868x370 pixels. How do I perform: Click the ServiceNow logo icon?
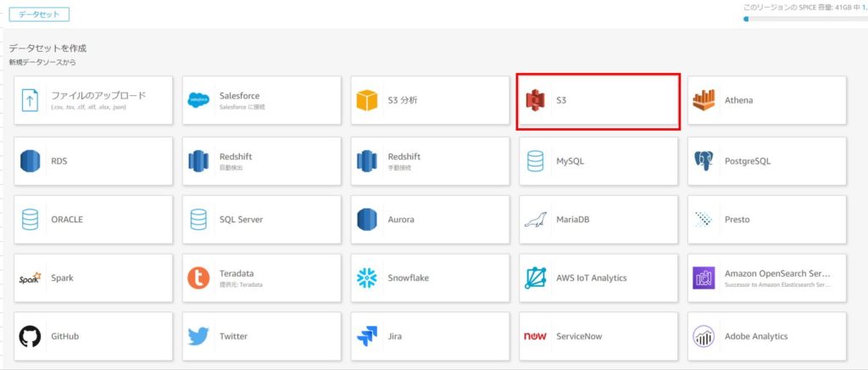[x=536, y=336]
